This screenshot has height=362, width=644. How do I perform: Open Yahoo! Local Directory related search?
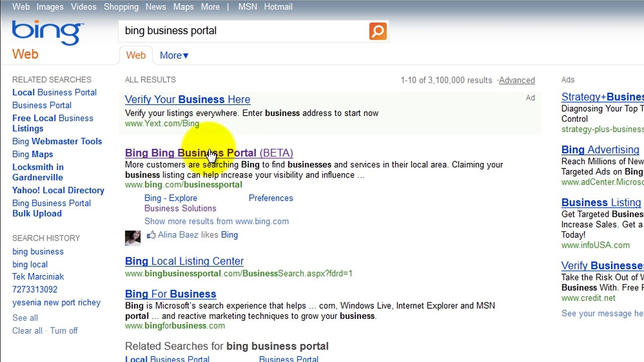click(x=58, y=190)
